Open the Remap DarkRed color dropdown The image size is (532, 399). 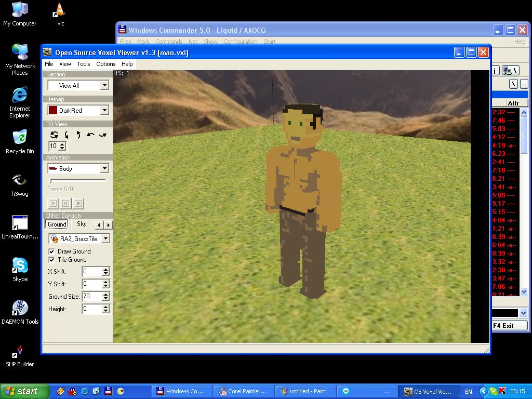pyautogui.click(x=105, y=110)
